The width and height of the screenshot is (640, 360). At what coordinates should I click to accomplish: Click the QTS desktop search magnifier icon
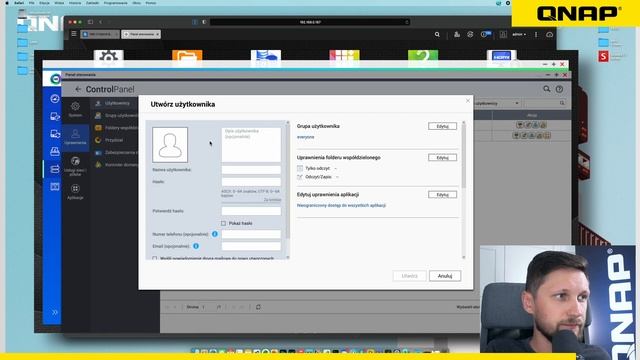click(x=437, y=35)
